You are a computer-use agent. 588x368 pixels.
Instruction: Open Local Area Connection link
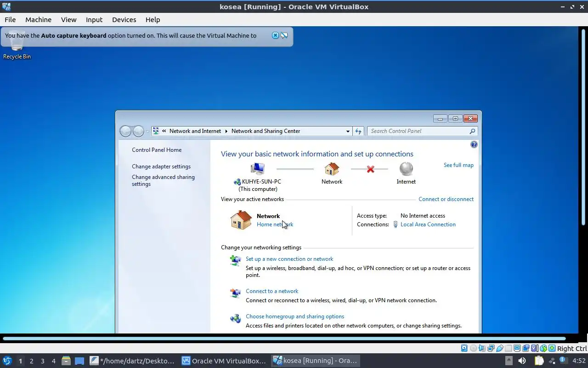(428, 224)
